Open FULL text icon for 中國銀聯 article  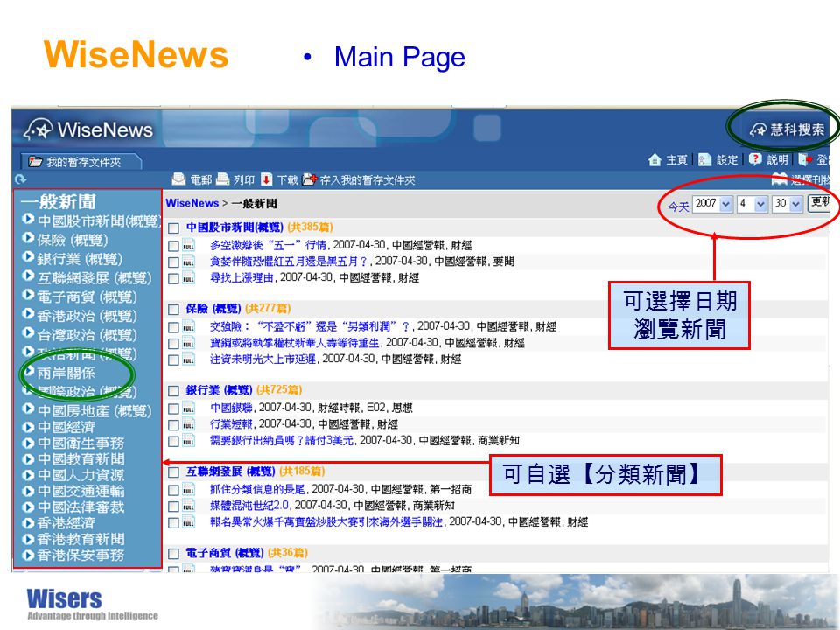pyautogui.click(x=189, y=409)
